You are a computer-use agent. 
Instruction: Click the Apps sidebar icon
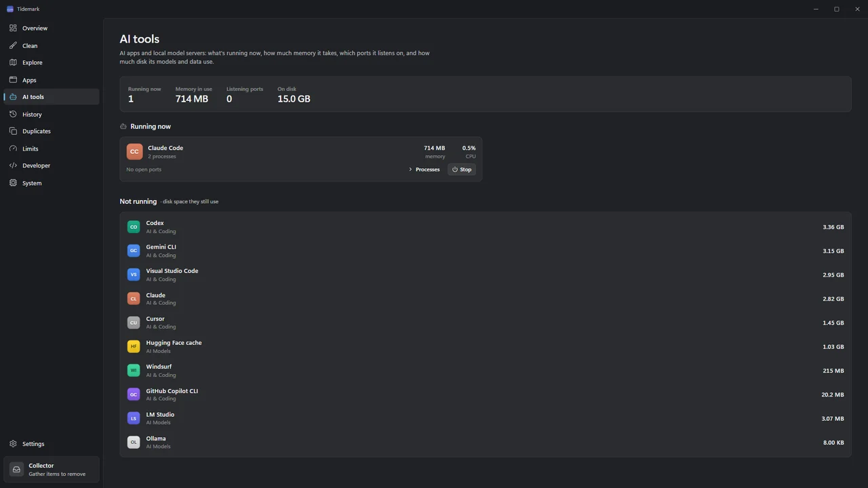(x=13, y=80)
